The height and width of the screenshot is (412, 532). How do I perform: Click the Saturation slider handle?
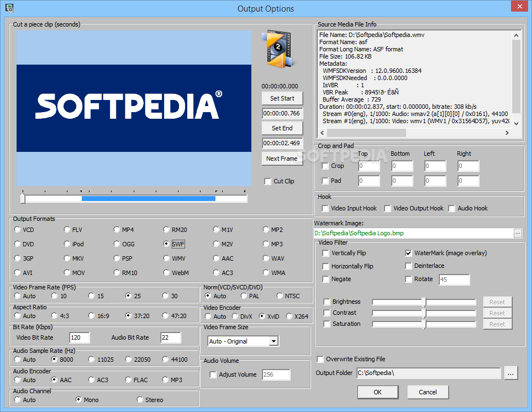click(x=424, y=324)
